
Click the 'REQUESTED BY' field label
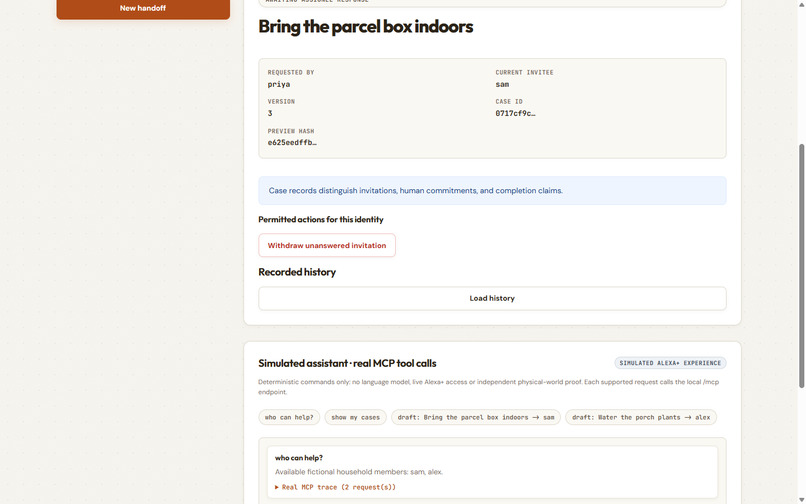[x=290, y=73]
